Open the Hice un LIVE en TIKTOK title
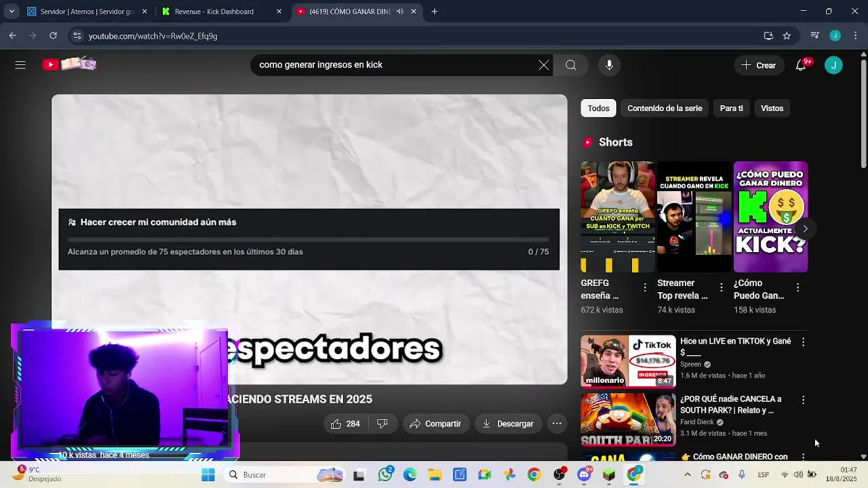 click(x=735, y=347)
